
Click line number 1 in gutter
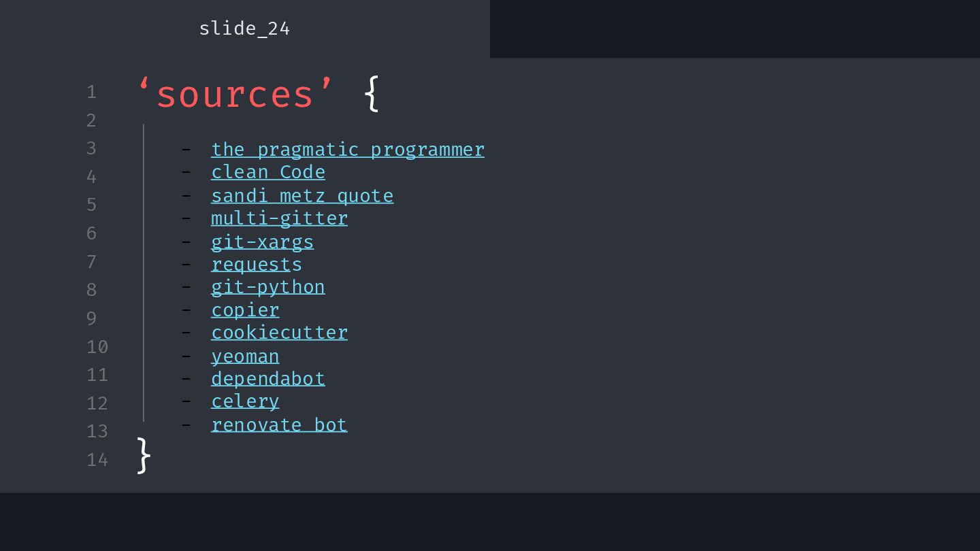click(91, 92)
